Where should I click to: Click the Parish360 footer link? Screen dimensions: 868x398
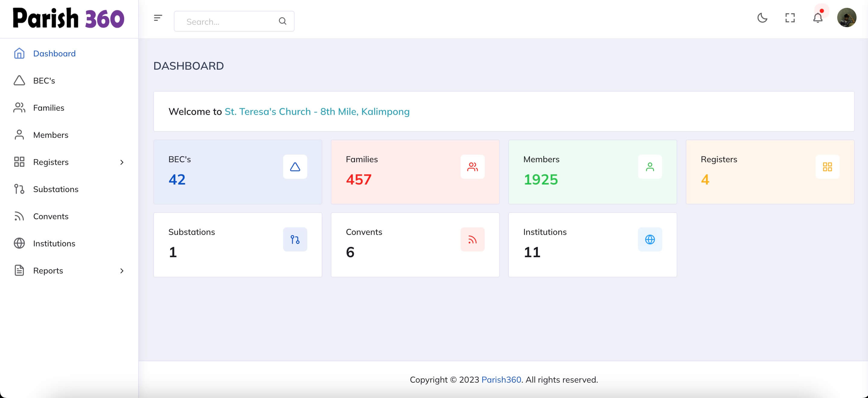[501, 380]
